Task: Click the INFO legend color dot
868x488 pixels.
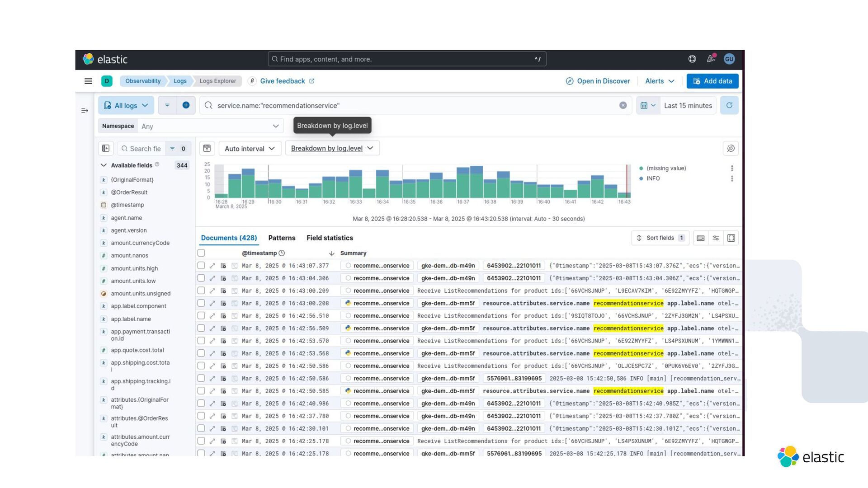Action: [x=641, y=178]
